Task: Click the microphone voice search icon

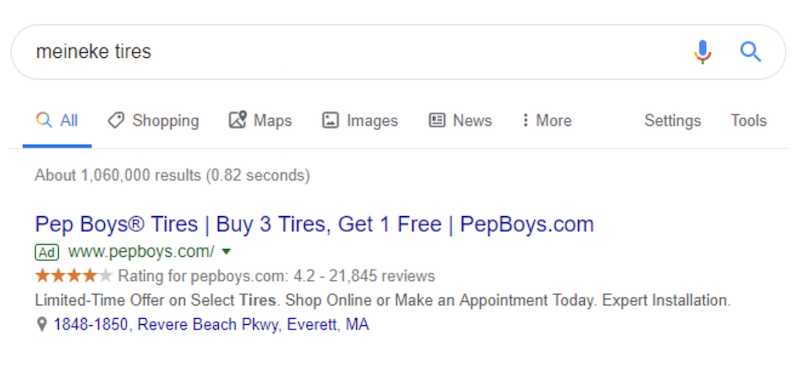Action: tap(703, 52)
